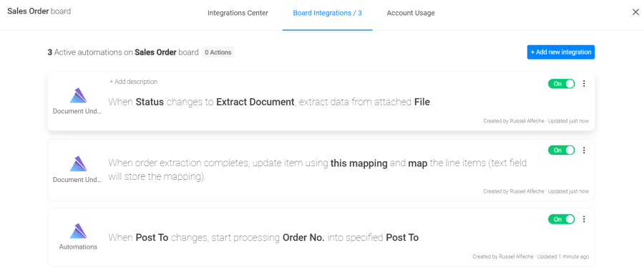Switch to the Integrations Center tab
The image size is (644, 273).
[x=238, y=13]
